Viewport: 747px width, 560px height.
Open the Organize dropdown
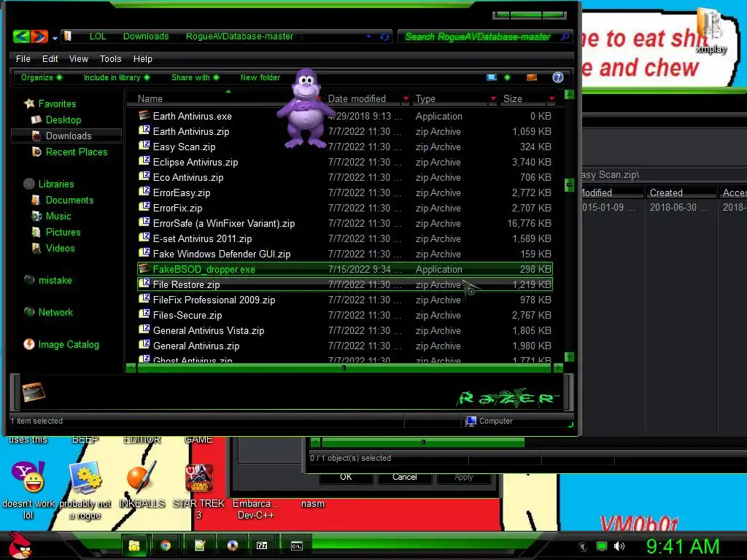(42, 77)
